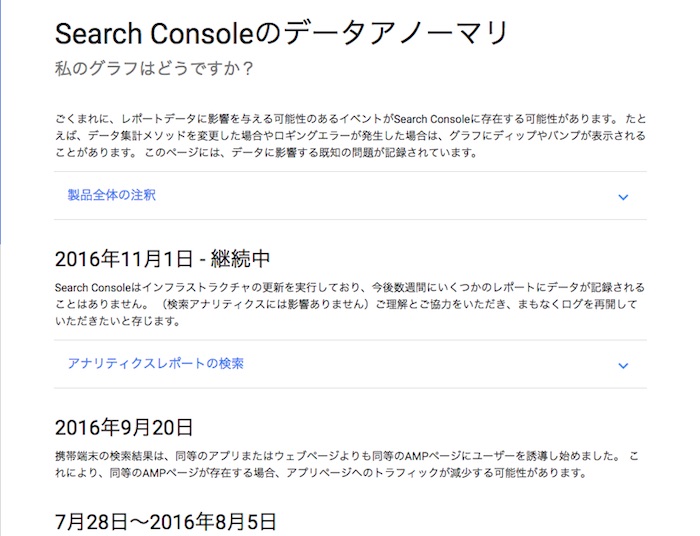This screenshot has width=700, height=536.
Task: Expand the 製品全体の注釈 chevron arrow
Action: click(x=623, y=197)
